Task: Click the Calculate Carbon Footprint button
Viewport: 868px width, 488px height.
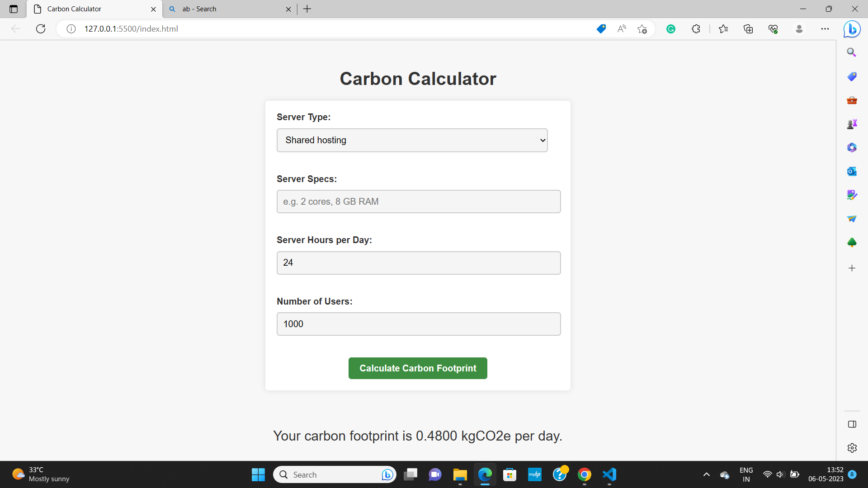Action: click(x=417, y=368)
